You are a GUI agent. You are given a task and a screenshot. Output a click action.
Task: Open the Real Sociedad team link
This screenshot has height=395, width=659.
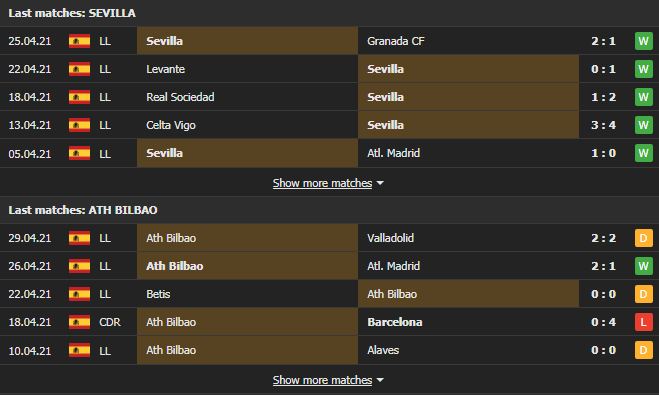coord(180,97)
